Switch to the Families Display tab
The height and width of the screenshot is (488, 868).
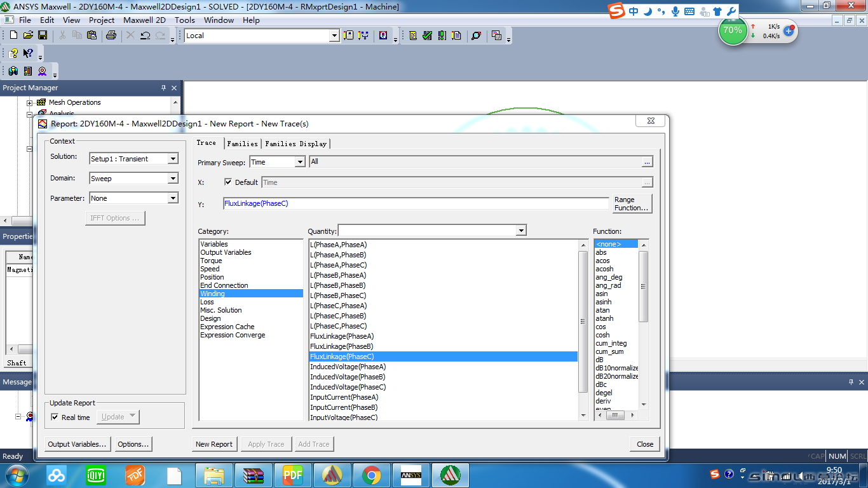296,144
